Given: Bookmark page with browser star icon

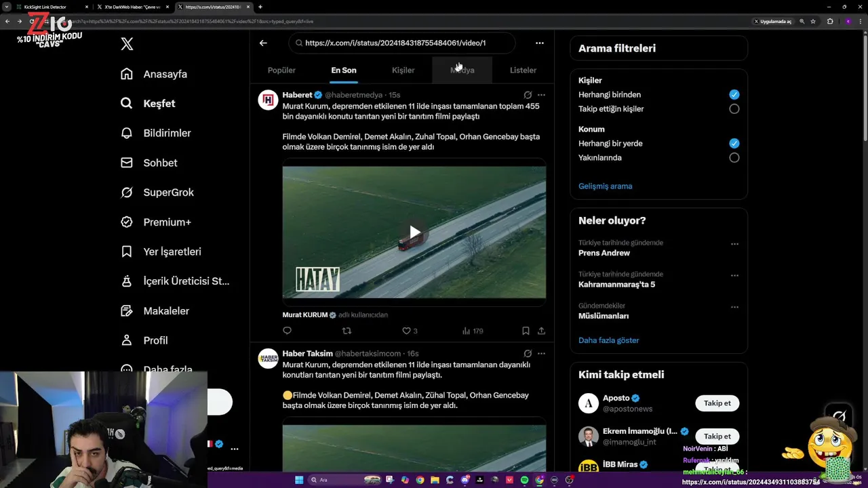Looking at the screenshot, I should (x=812, y=21).
